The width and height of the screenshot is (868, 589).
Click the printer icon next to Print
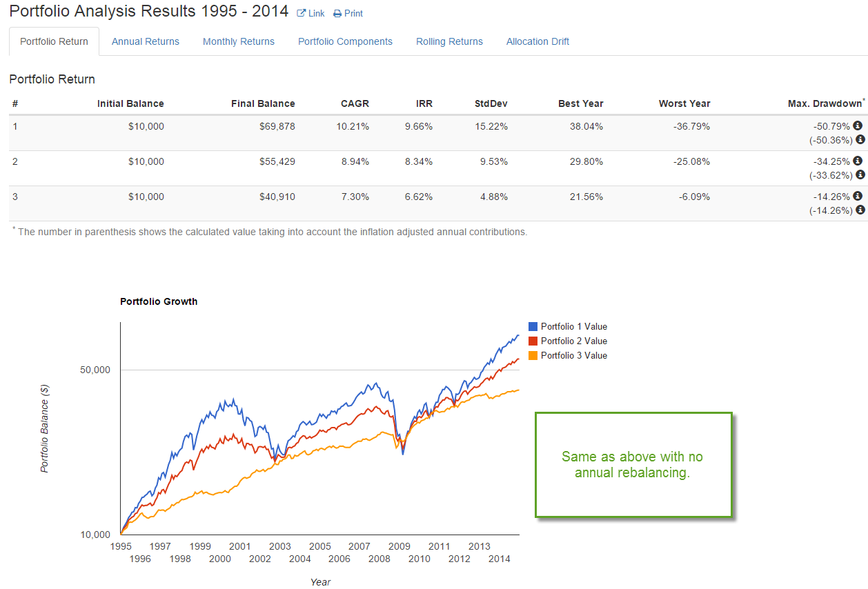pyautogui.click(x=337, y=14)
